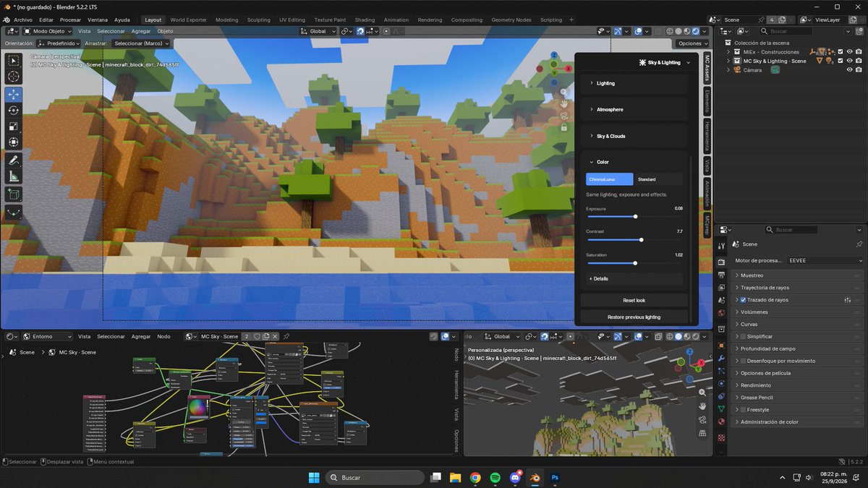Click the hand pan icon in main viewport
The image size is (868, 488).
click(563, 103)
